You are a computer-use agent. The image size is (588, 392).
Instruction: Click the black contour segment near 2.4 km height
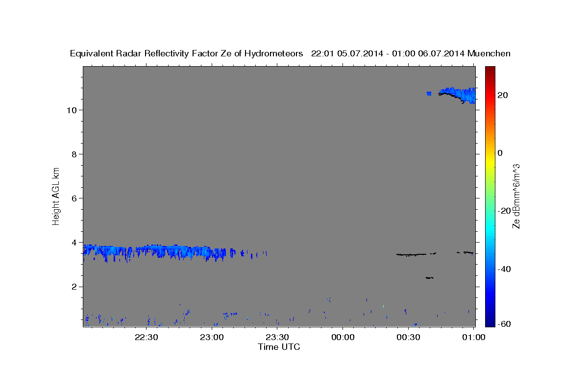(429, 278)
